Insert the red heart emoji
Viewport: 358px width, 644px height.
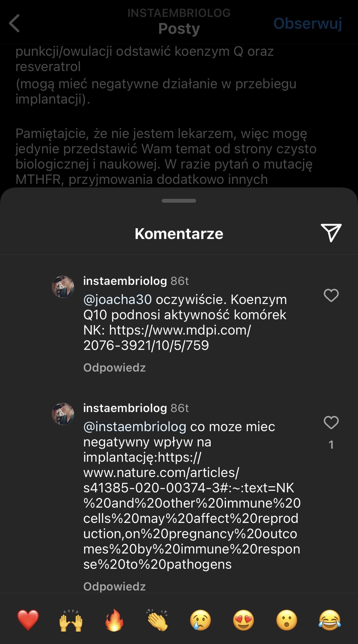(28, 620)
